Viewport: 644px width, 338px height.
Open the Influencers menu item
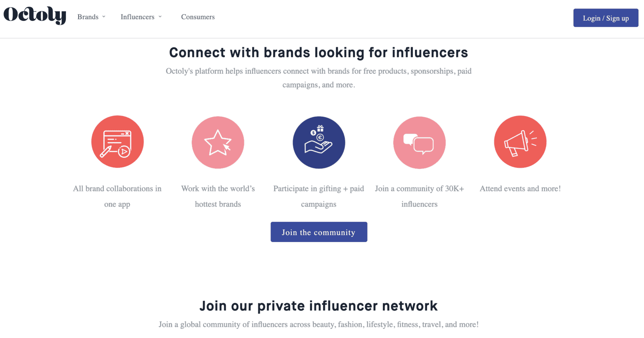click(138, 17)
